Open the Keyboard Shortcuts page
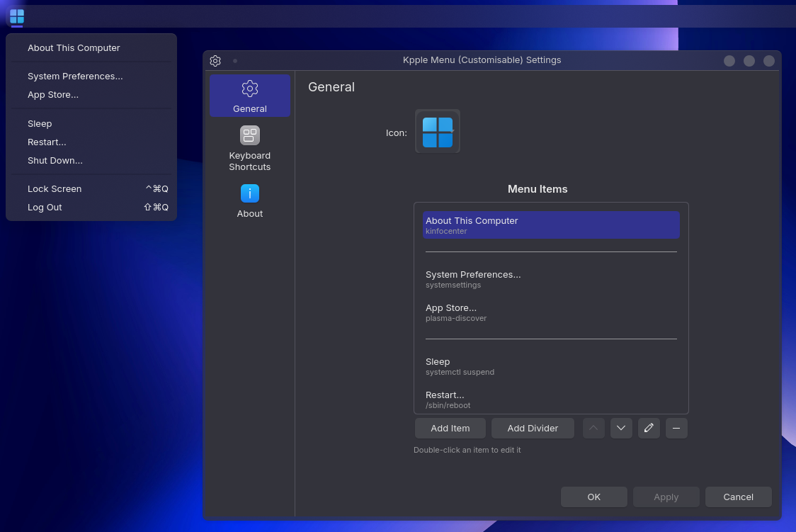 tap(250, 149)
